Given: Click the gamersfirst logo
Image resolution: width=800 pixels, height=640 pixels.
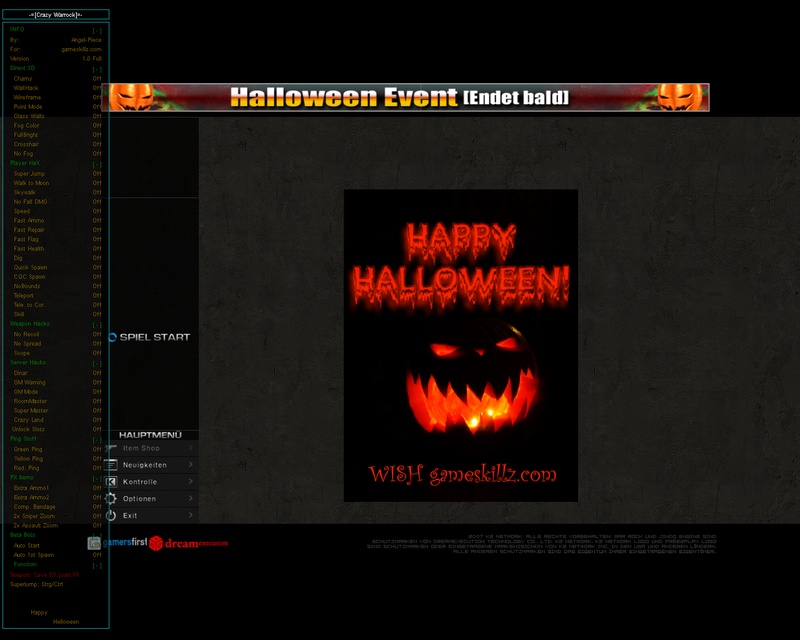Looking at the screenshot, I should click(117, 543).
